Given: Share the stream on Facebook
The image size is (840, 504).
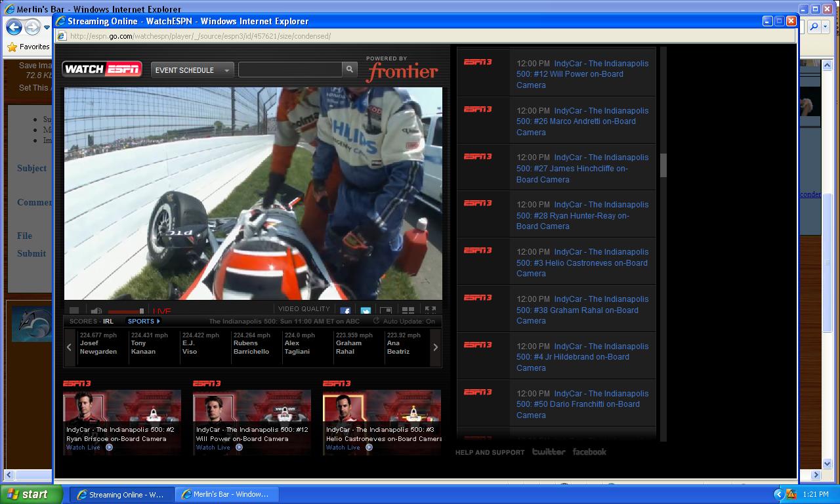Looking at the screenshot, I should (345, 311).
